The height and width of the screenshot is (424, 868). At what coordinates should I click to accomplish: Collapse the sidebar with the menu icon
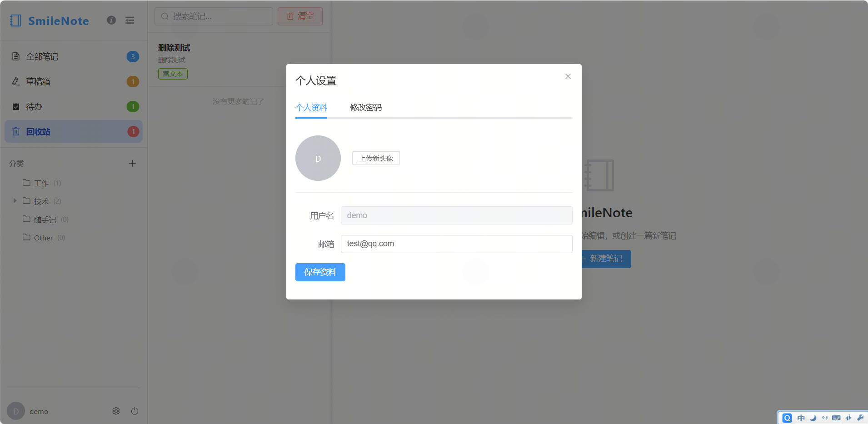click(130, 20)
